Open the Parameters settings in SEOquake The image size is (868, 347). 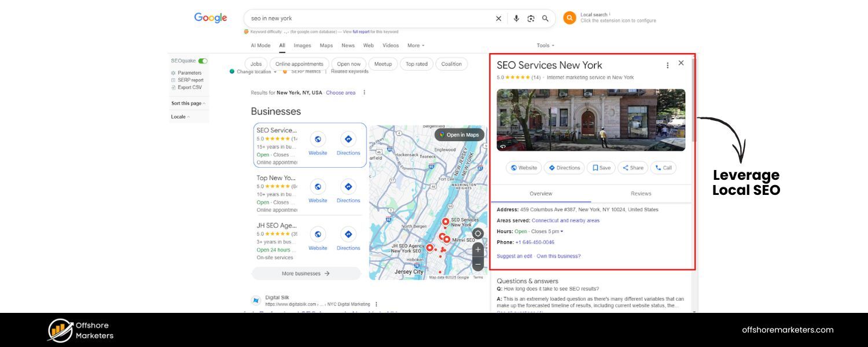189,72
